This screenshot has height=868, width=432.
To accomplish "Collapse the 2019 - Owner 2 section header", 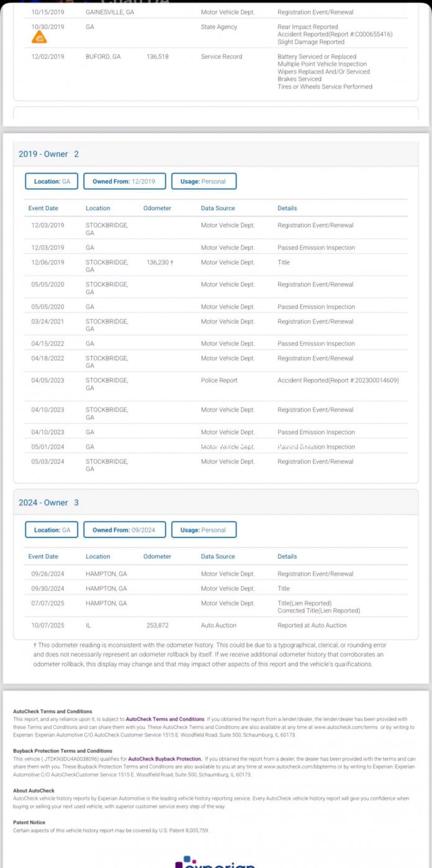I will click(x=49, y=154).
